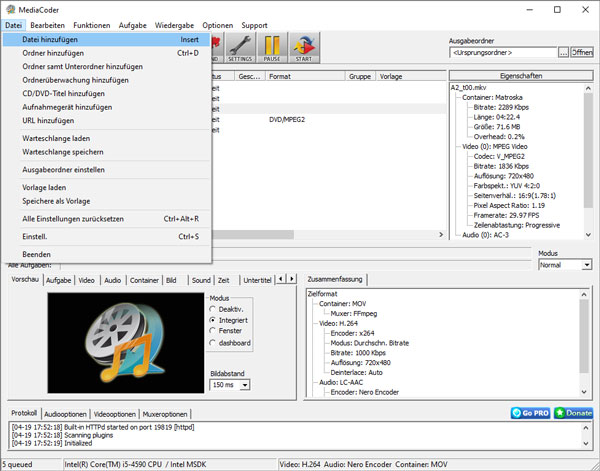Click the Öffnen output folder button
The width and height of the screenshot is (600, 471).
[x=582, y=52]
